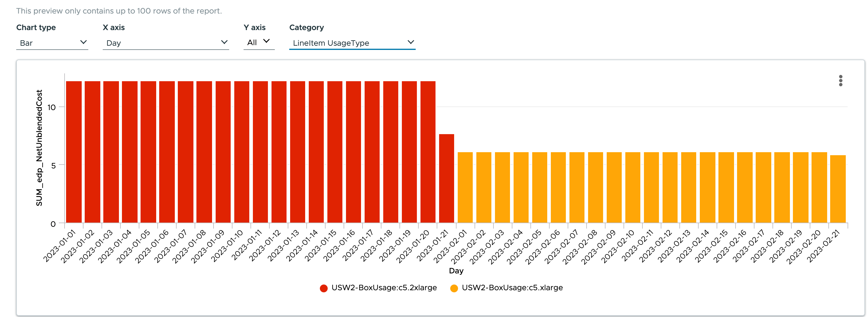The width and height of the screenshot is (868, 317).
Task: Click the 'Y axis' field label
Action: pos(254,27)
